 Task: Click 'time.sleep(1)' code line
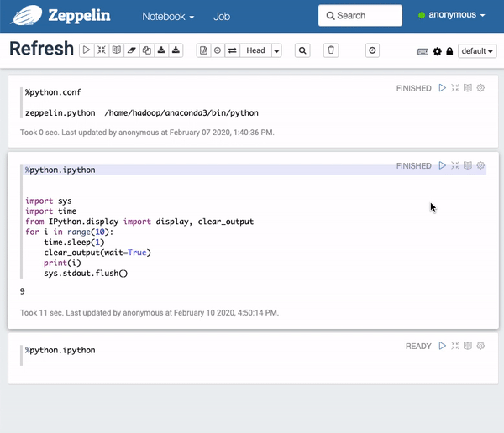pyautogui.click(x=74, y=243)
